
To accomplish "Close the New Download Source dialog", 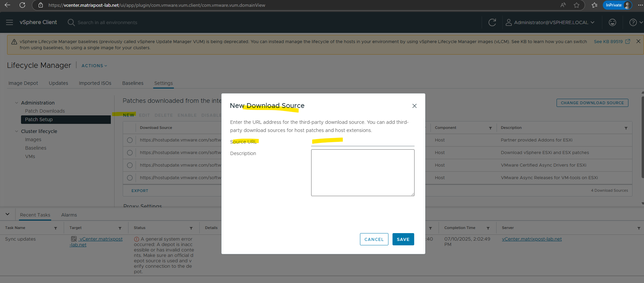I will [414, 106].
